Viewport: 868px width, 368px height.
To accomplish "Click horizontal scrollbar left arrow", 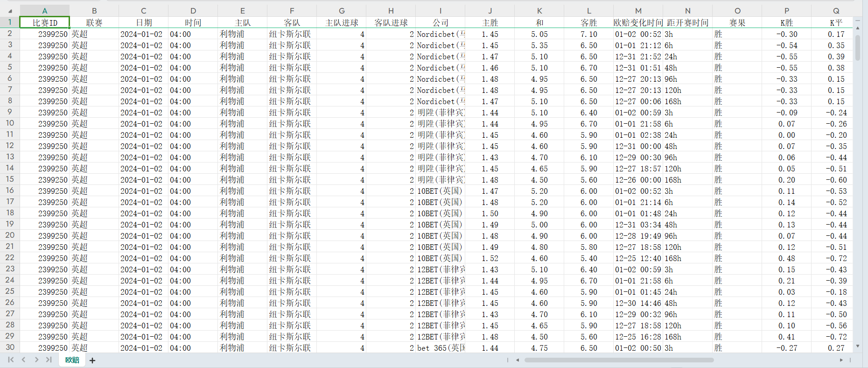I will pyautogui.click(x=517, y=360).
